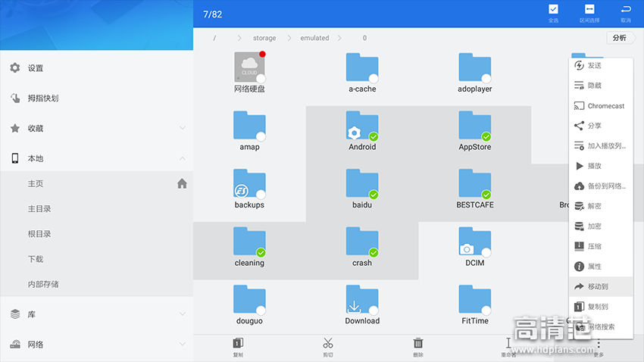Choose 发送 from the context menu
Image resolution: width=644 pixels, height=362 pixels.
click(x=601, y=65)
